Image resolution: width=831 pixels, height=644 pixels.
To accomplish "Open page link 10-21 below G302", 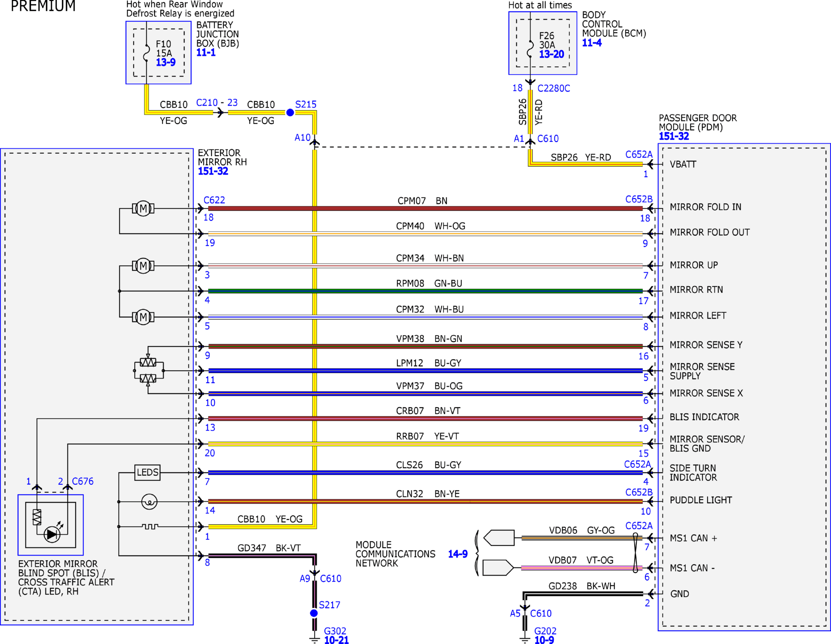I will tap(336, 640).
